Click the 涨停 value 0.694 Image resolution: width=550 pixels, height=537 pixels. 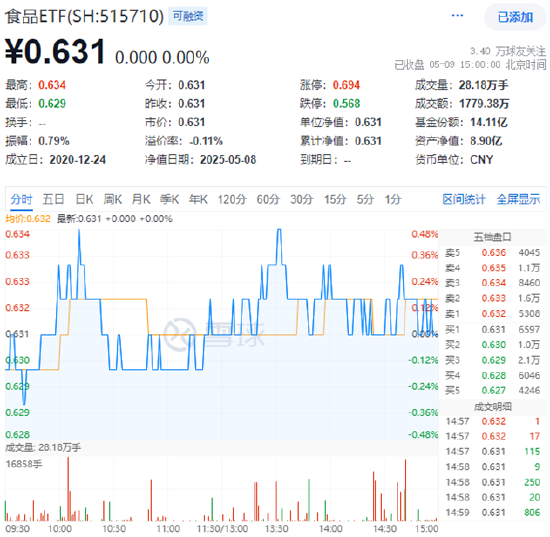pyautogui.click(x=346, y=85)
